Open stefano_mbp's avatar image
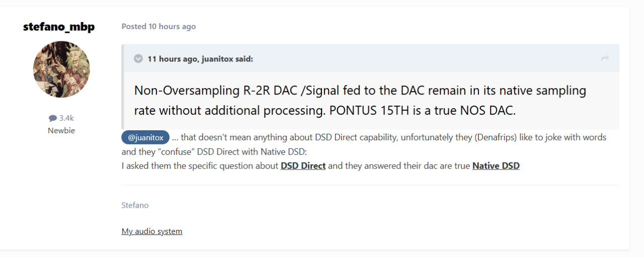644x257 pixels. coord(61,69)
